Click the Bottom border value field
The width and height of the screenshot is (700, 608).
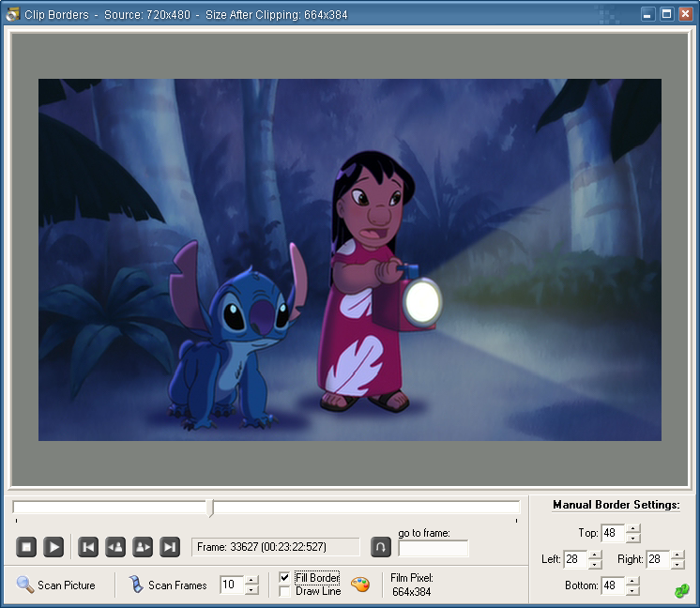click(613, 585)
